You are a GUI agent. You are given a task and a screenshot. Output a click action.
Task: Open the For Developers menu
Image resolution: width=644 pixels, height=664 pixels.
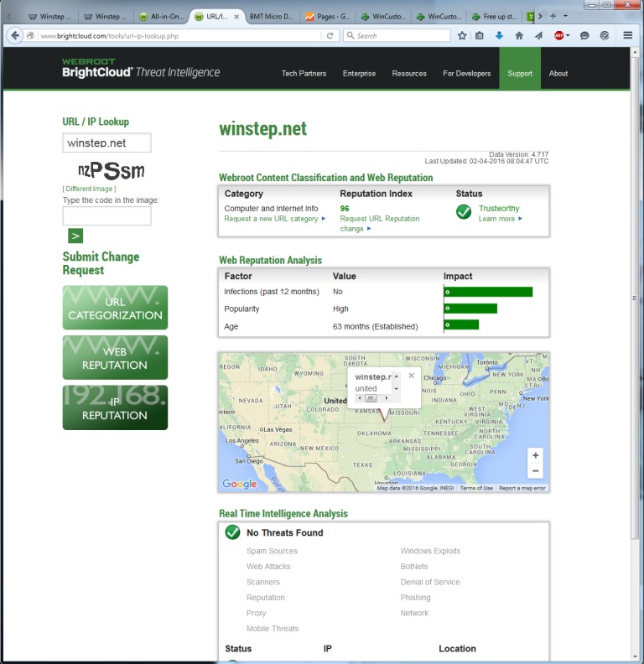pyautogui.click(x=467, y=73)
